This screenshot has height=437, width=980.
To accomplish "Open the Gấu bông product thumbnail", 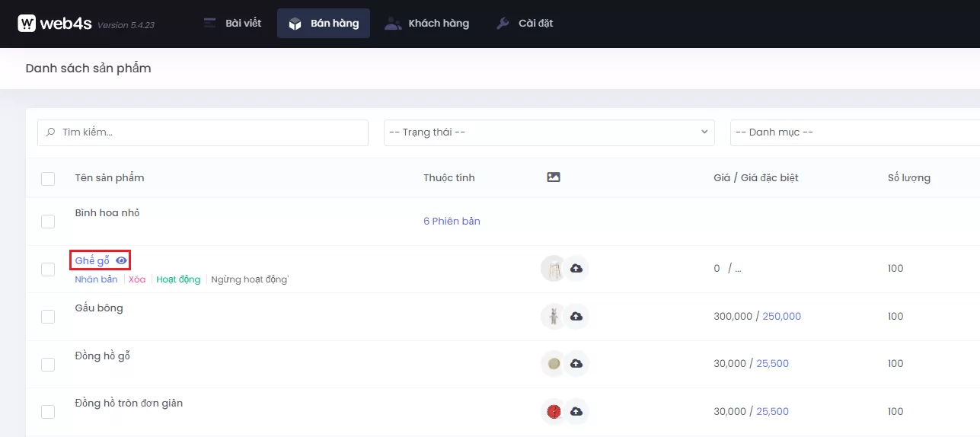I will 554,317.
